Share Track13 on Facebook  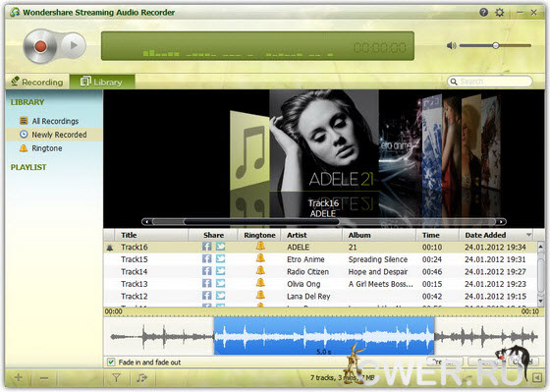[x=207, y=284]
